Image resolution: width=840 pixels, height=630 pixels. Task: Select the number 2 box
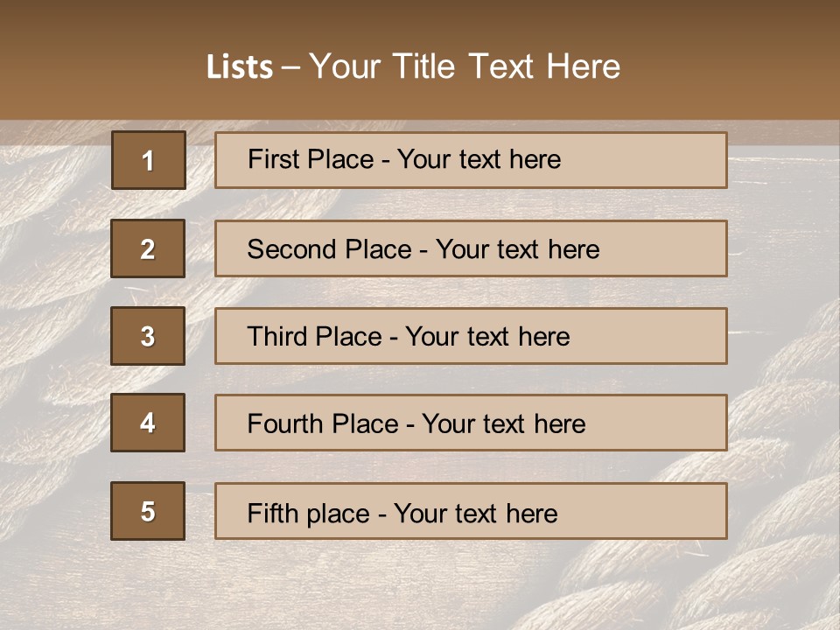click(x=148, y=248)
